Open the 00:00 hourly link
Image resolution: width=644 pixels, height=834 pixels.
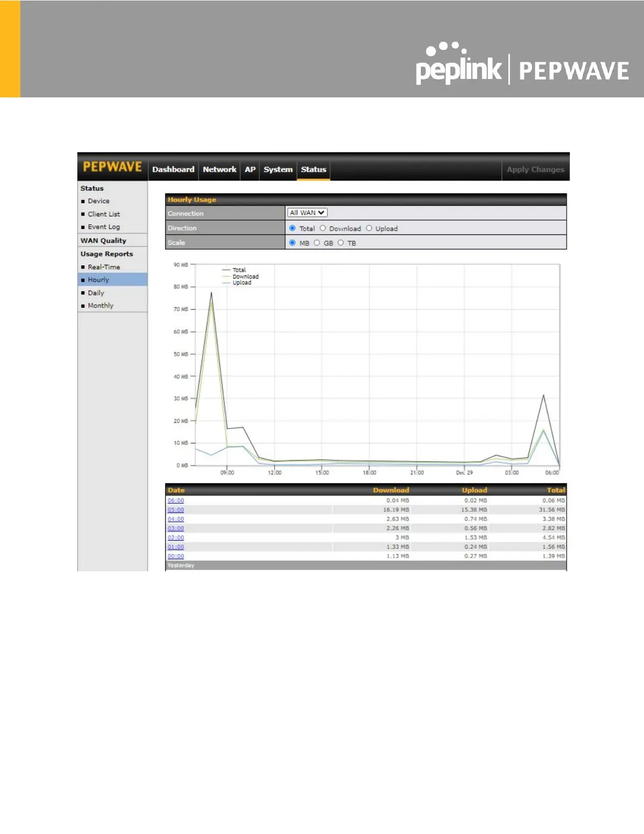tap(176, 556)
